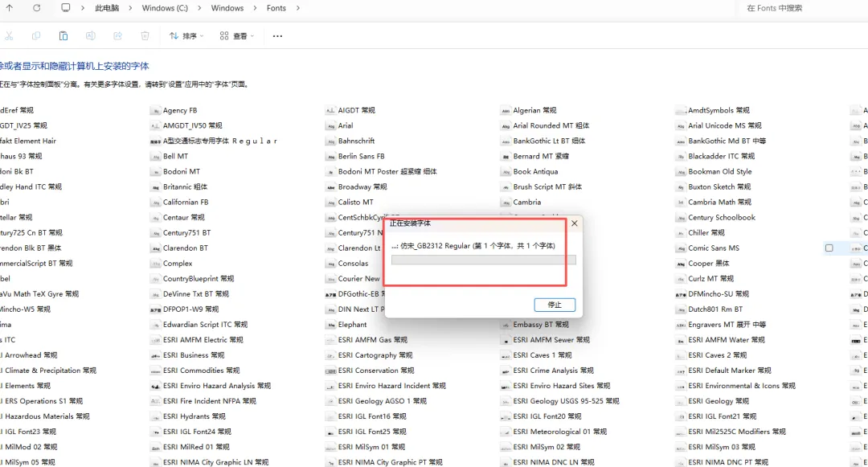
Task: Select Edwardian Script ITC 常规 font
Action: click(206, 325)
